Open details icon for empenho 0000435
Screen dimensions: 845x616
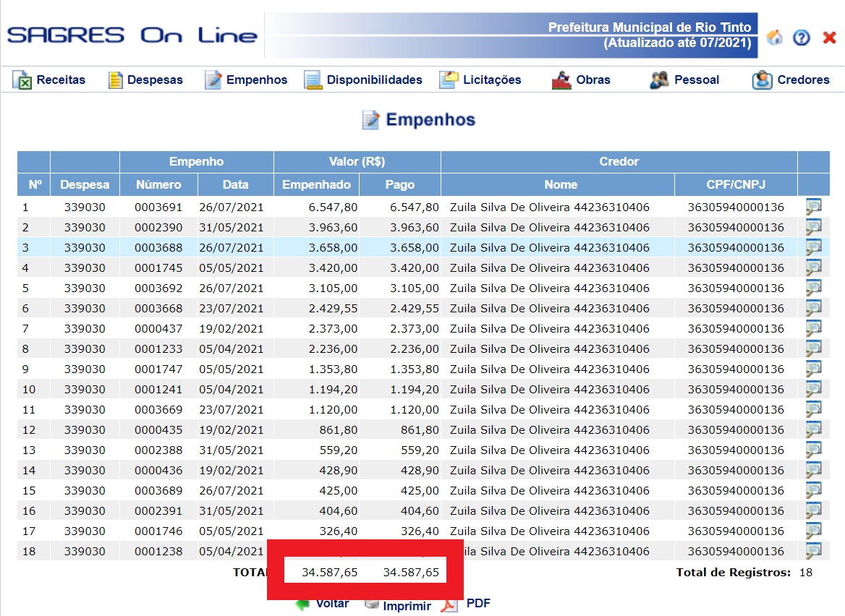(x=814, y=430)
